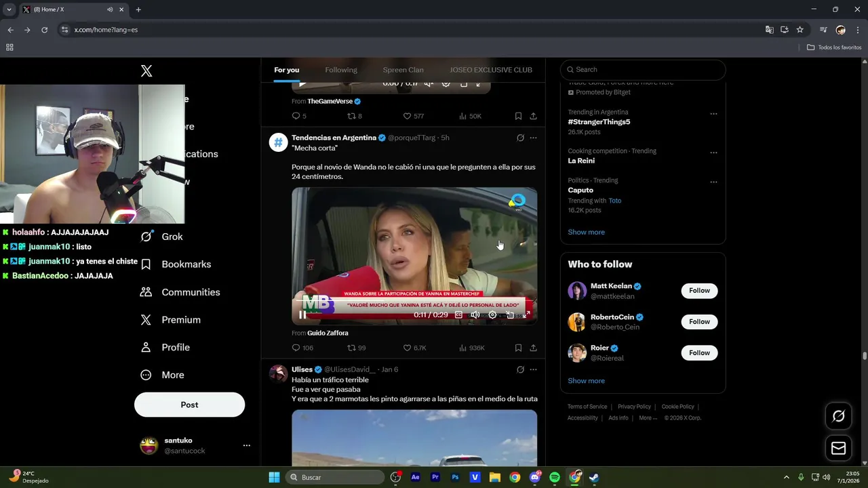Ask Grok about Tendencias en Argentina post

[520, 138]
